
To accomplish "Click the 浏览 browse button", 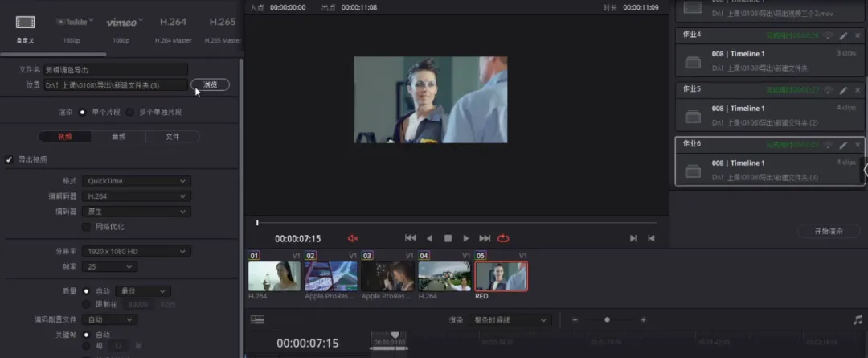I will (210, 84).
